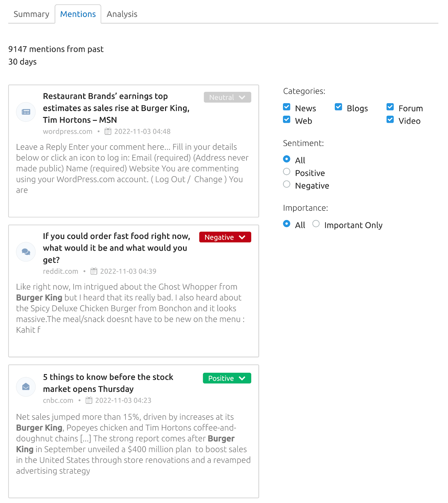Open the wordpress.com source link
The height and width of the screenshot is (503, 448).
[x=68, y=131]
